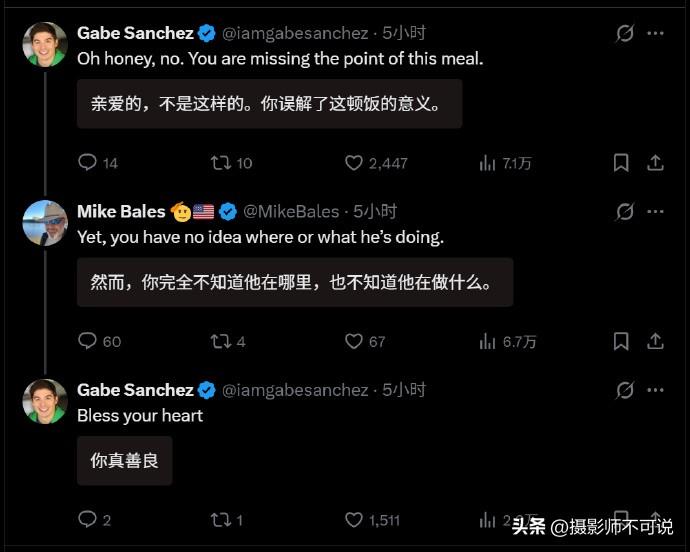Open more options on Mike Bales' tweet
The image size is (690, 552).
[655, 211]
